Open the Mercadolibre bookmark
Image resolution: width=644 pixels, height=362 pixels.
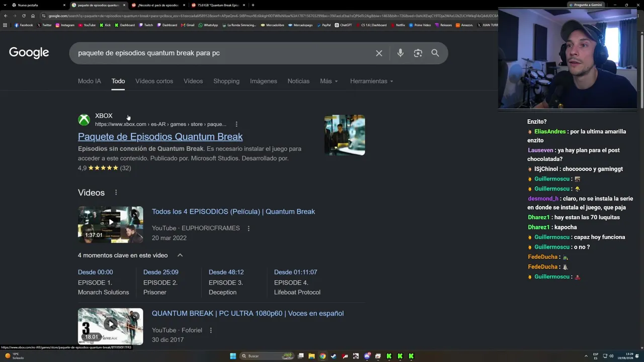[272, 25]
